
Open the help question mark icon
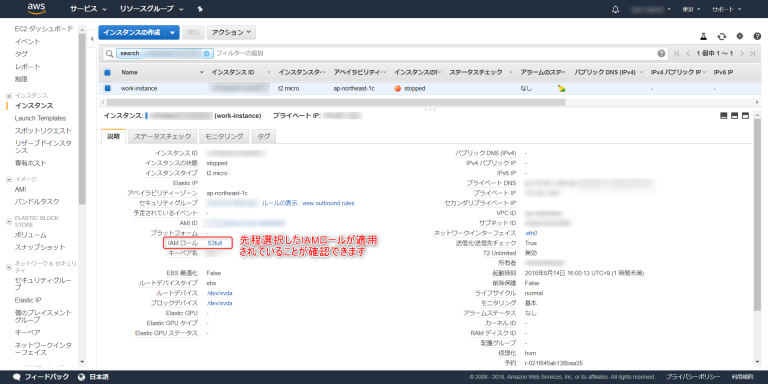[x=757, y=36]
